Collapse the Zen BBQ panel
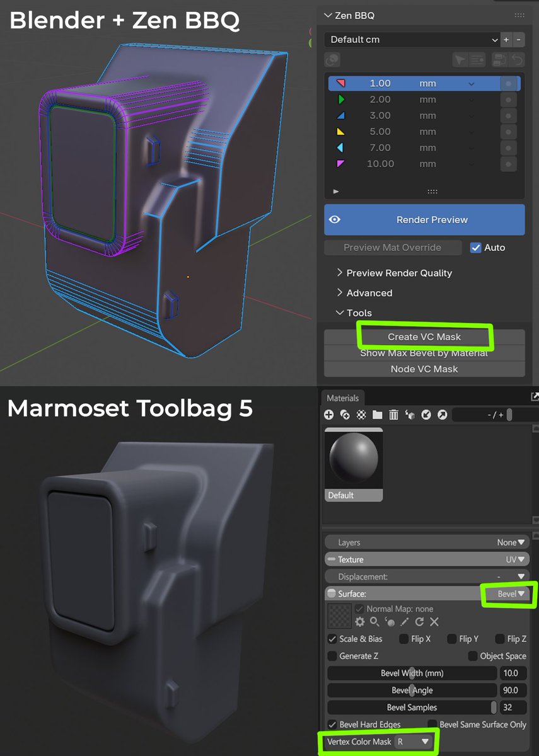This screenshot has width=539, height=756. (x=327, y=15)
